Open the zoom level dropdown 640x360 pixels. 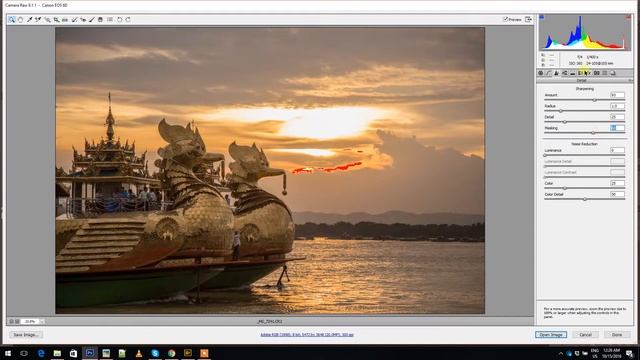(x=42, y=322)
